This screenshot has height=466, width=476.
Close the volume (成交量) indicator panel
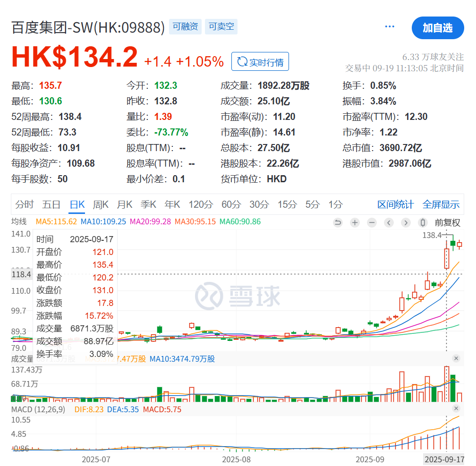pos(456,359)
